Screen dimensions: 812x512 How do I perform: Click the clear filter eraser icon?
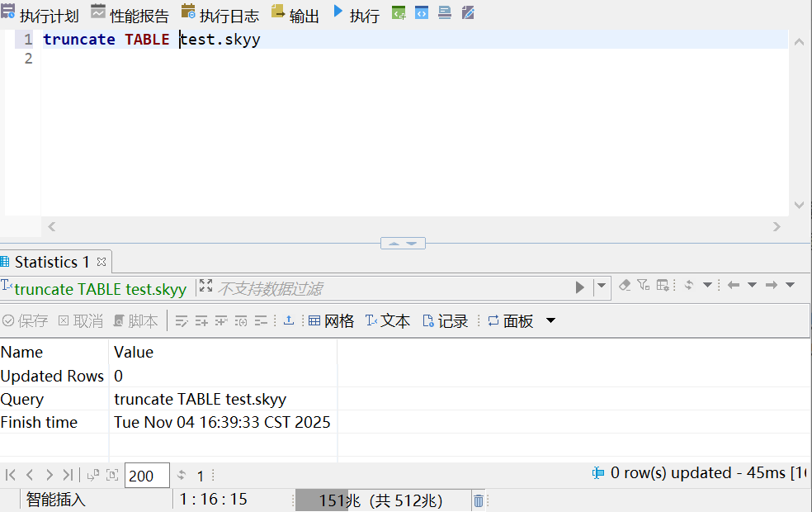(625, 286)
